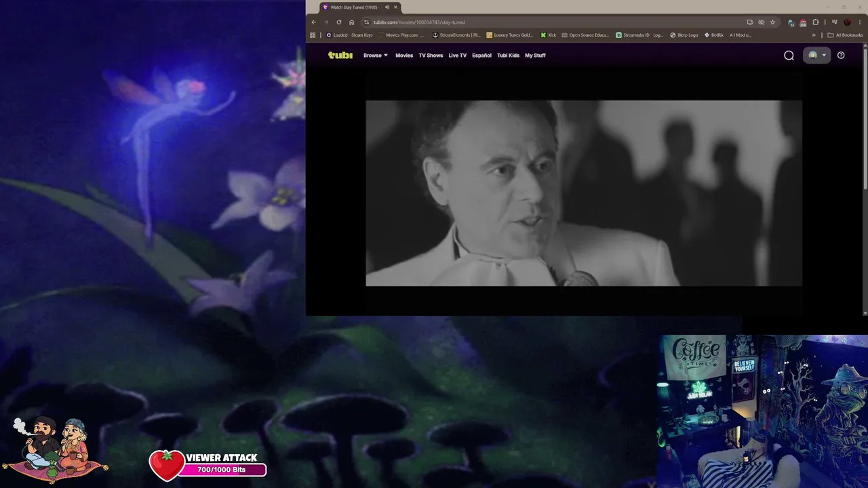
Task: Open the Loaded bookmark
Action: (x=336, y=35)
